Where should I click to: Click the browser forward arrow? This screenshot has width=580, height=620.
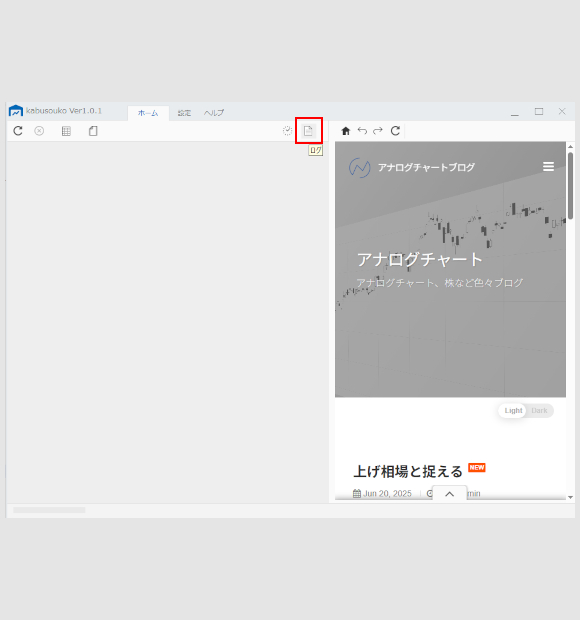[x=378, y=130]
